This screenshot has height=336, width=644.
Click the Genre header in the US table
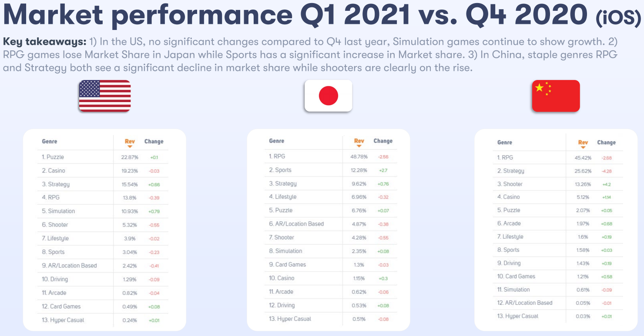(50, 141)
